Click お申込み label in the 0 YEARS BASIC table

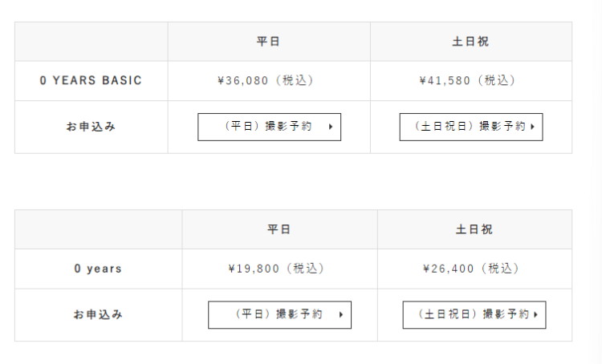[x=91, y=127]
